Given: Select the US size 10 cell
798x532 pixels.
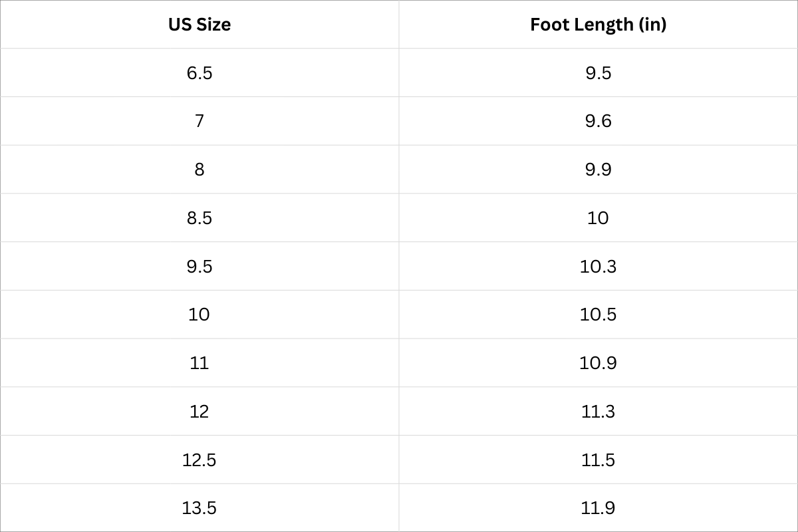Looking at the screenshot, I should coord(199,315).
